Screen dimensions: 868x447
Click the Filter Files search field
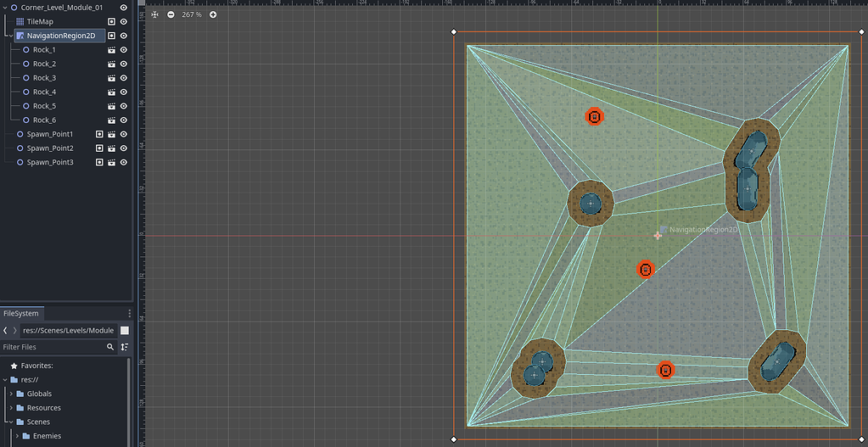point(53,347)
